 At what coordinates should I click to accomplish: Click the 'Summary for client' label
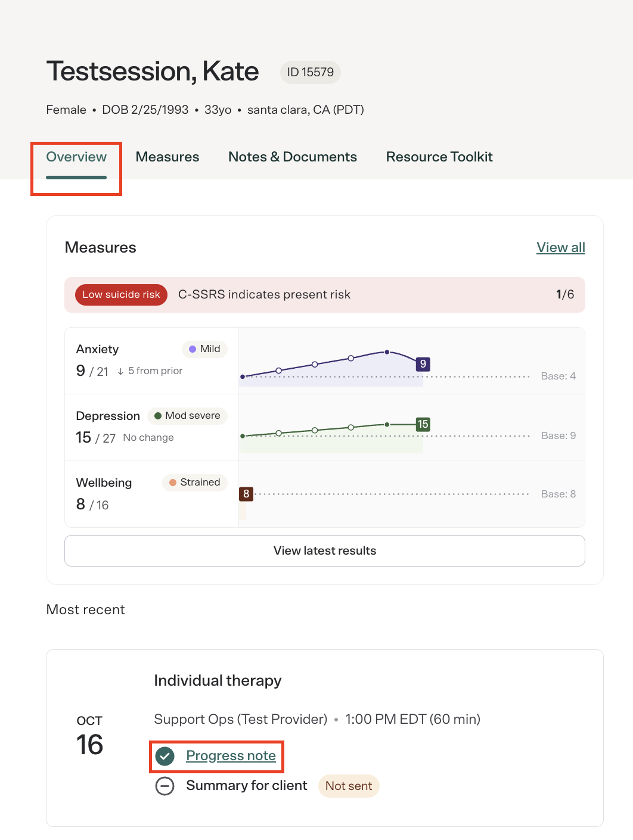[x=247, y=785]
